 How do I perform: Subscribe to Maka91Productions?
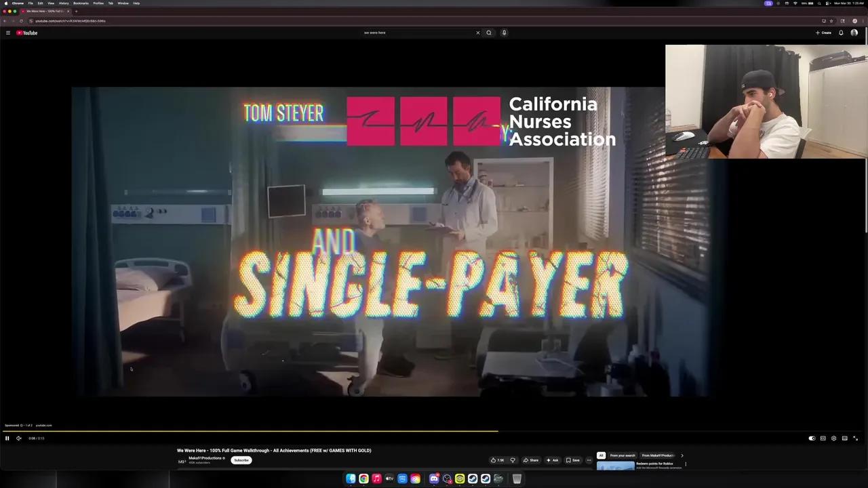pyautogui.click(x=241, y=460)
